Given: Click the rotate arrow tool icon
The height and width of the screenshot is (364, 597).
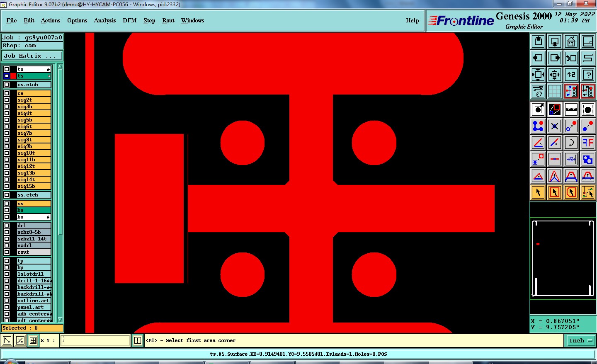Looking at the screenshot, I should pyautogui.click(x=571, y=143).
